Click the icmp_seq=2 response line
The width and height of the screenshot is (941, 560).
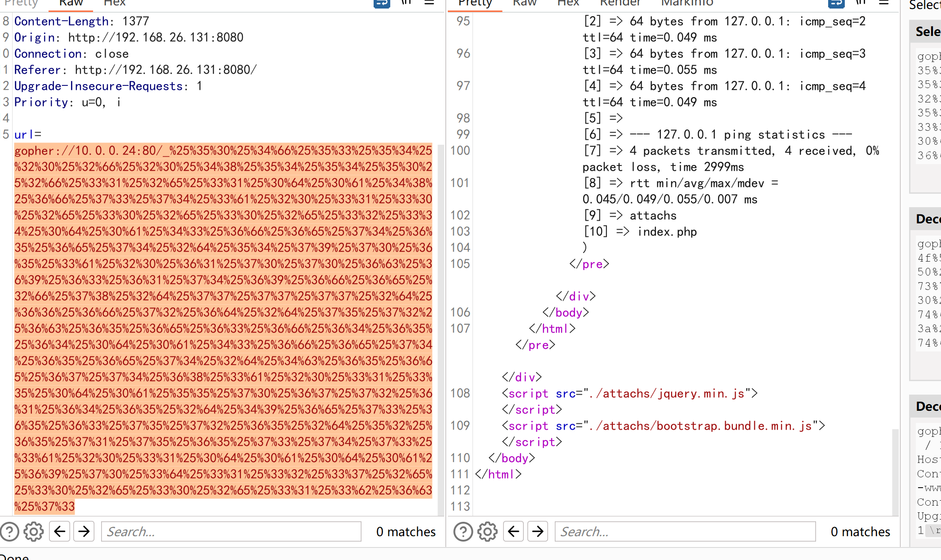coord(724,21)
